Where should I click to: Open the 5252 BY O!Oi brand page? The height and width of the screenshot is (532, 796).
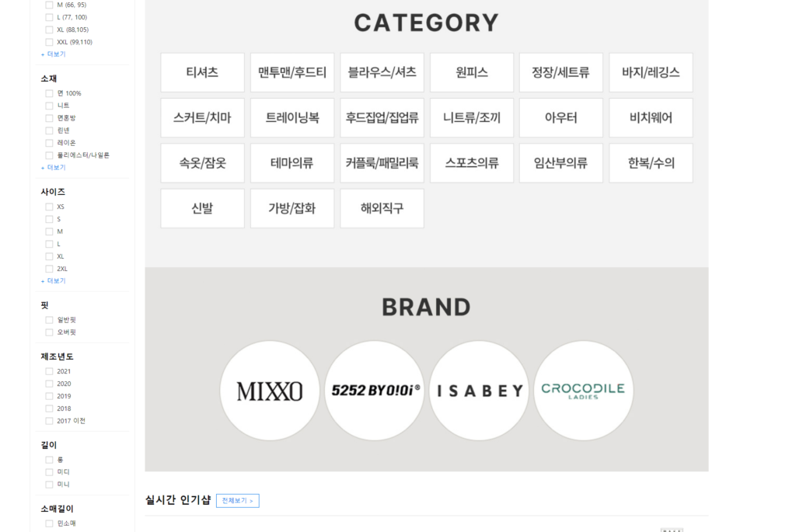374,391
